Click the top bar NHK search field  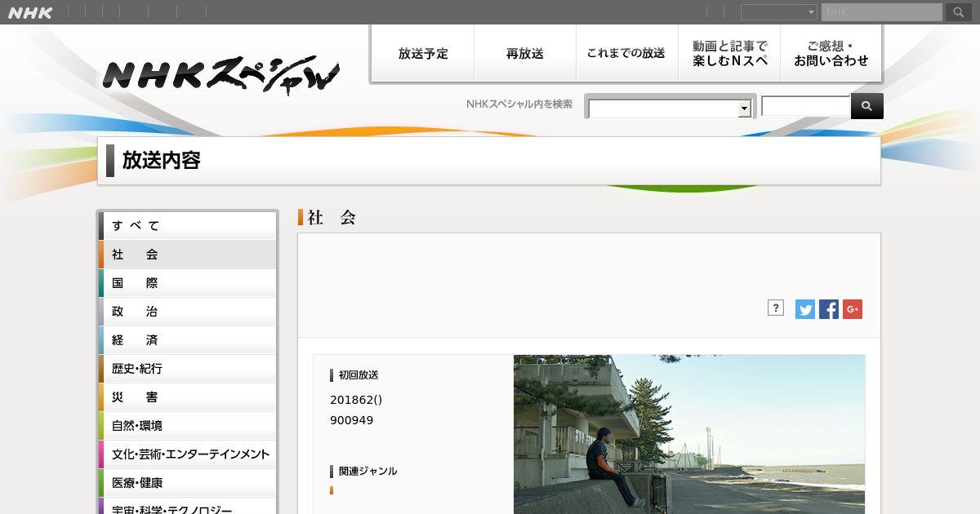[882, 12]
